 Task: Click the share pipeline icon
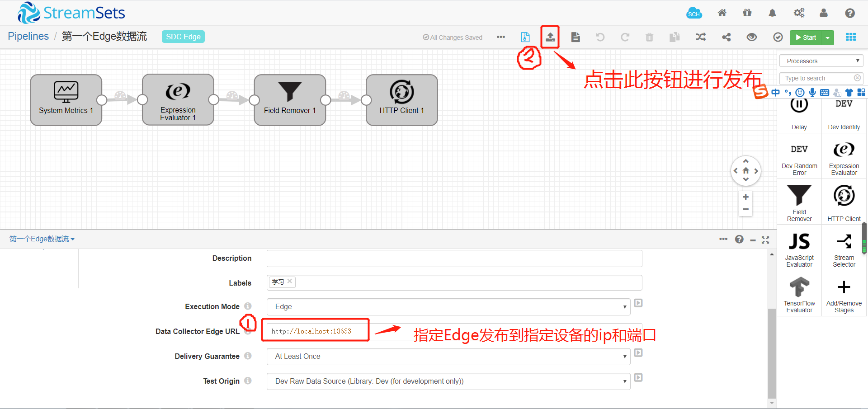coord(726,37)
